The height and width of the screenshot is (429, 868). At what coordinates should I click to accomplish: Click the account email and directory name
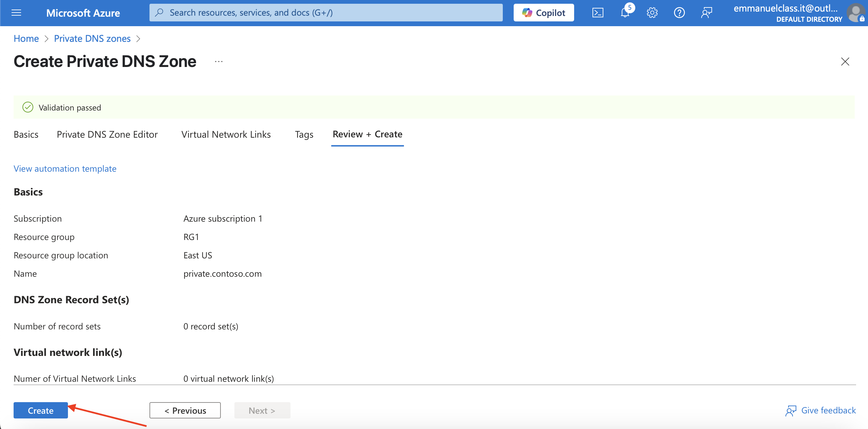tap(788, 13)
